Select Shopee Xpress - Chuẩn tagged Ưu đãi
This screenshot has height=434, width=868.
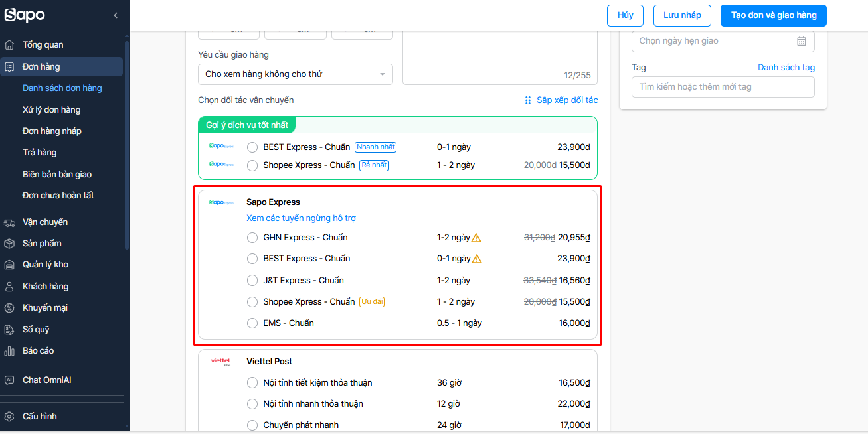click(252, 302)
